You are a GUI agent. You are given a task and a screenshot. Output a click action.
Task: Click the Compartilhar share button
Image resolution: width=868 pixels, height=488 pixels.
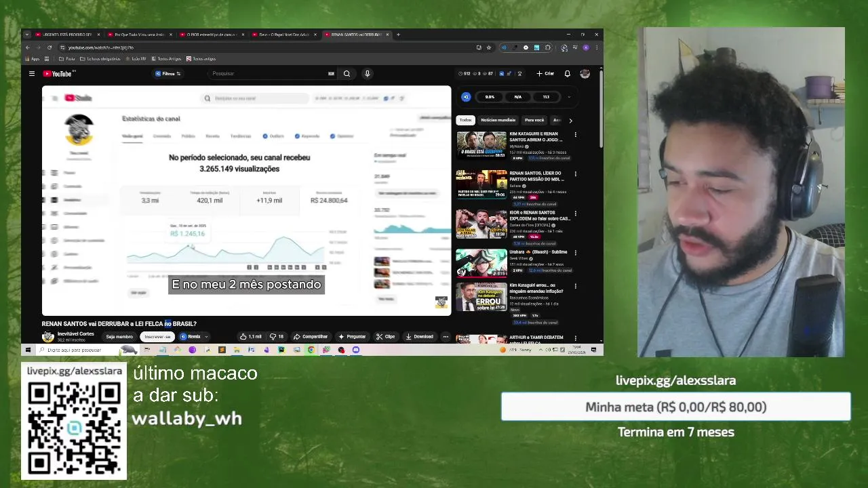coord(311,337)
